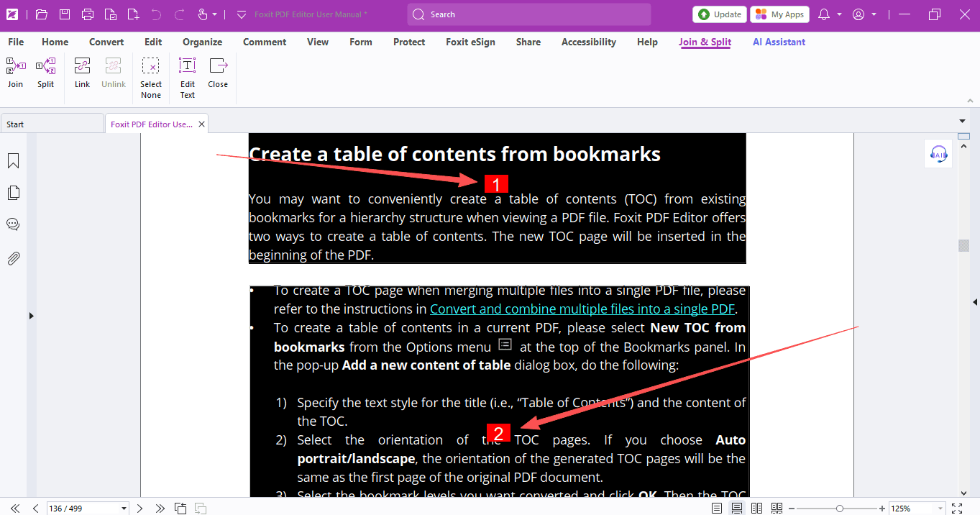The image size is (980, 515).
Task: Click the zoom slider handle
Action: tap(839, 509)
